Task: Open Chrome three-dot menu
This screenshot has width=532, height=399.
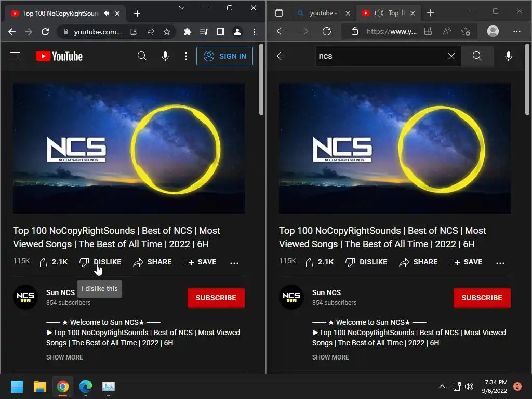Action: pos(254,32)
